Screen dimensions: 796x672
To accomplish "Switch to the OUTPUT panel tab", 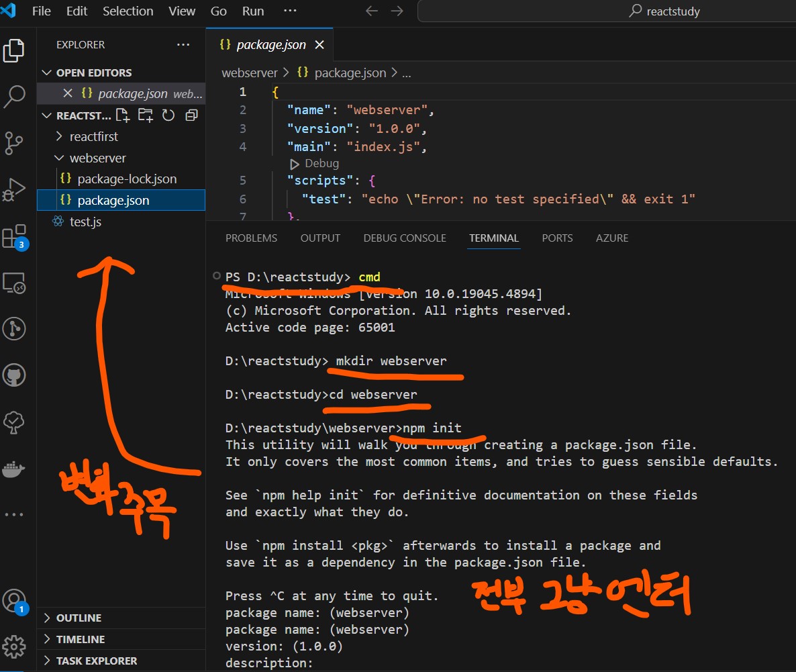I will pyautogui.click(x=320, y=238).
